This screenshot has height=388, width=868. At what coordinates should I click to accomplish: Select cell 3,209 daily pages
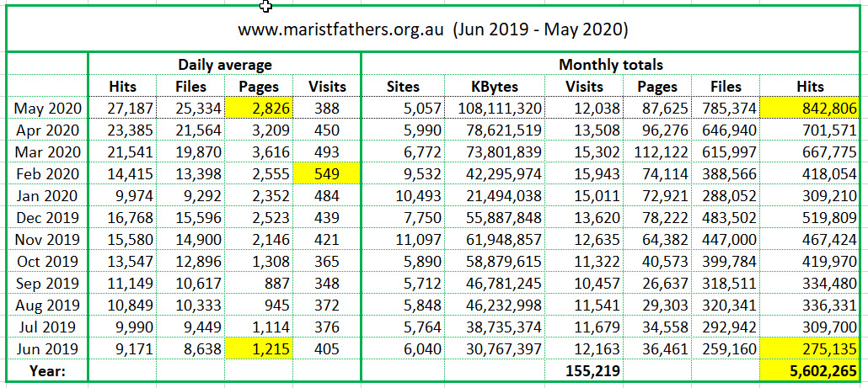tap(259, 130)
